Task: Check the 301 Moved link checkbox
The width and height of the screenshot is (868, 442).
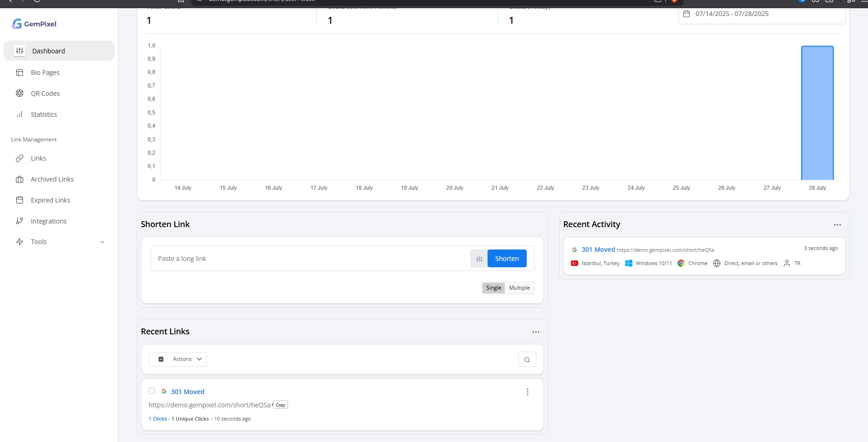Action: click(x=152, y=391)
